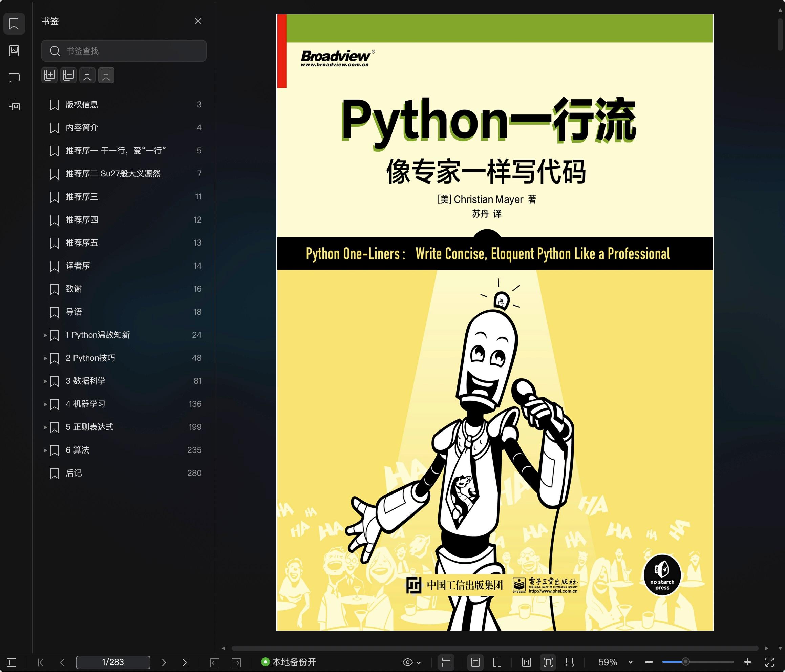Expand the 3 数据科学 chapter
This screenshot has width=785, height=672.
[x=45, y=381]
